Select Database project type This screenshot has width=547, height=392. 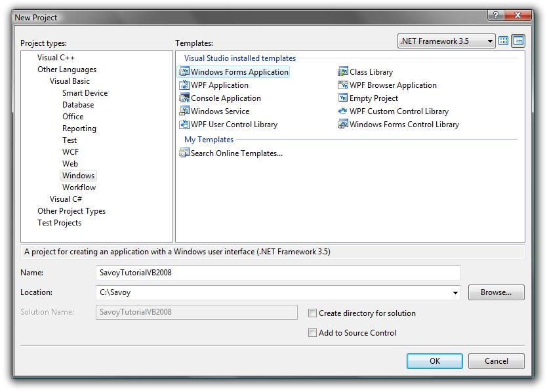click(78, 105)
